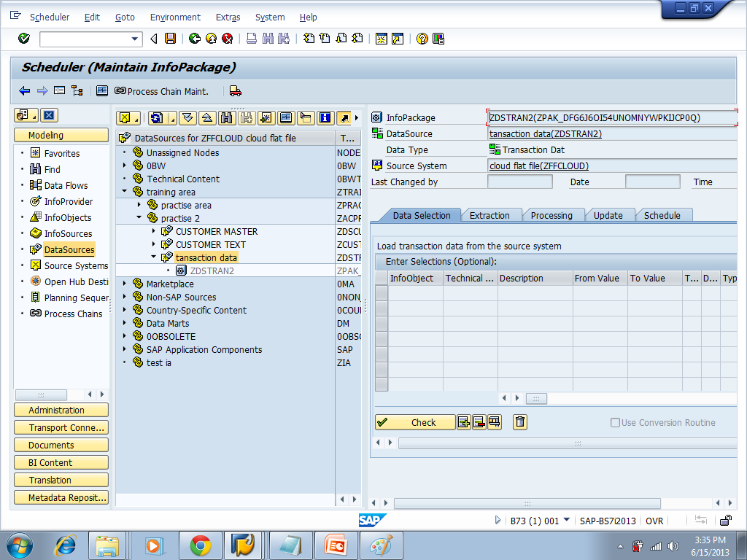Click the insert row icon beside Check
The width and height of the screenshot is (747, 560).
tap(464, 421)
